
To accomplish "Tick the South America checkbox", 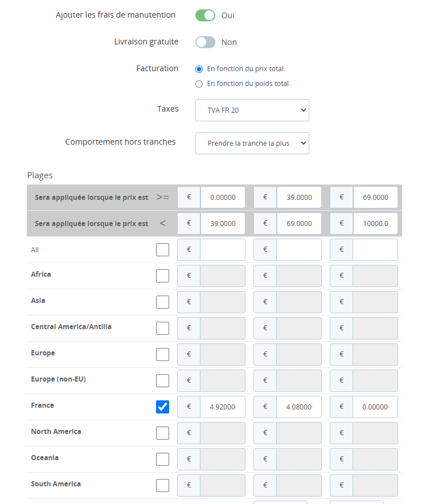I will point(162,485).
